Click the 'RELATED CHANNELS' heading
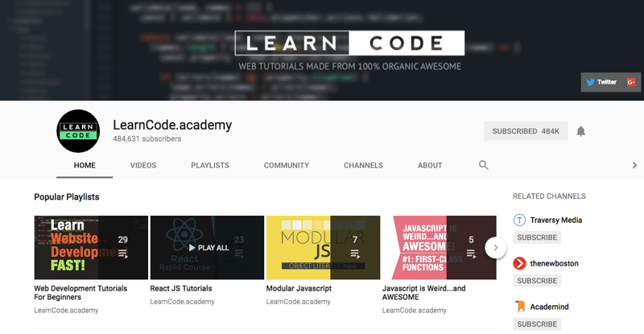The height and width of the screenshot is (334, 644). click(x=549, y=196)
